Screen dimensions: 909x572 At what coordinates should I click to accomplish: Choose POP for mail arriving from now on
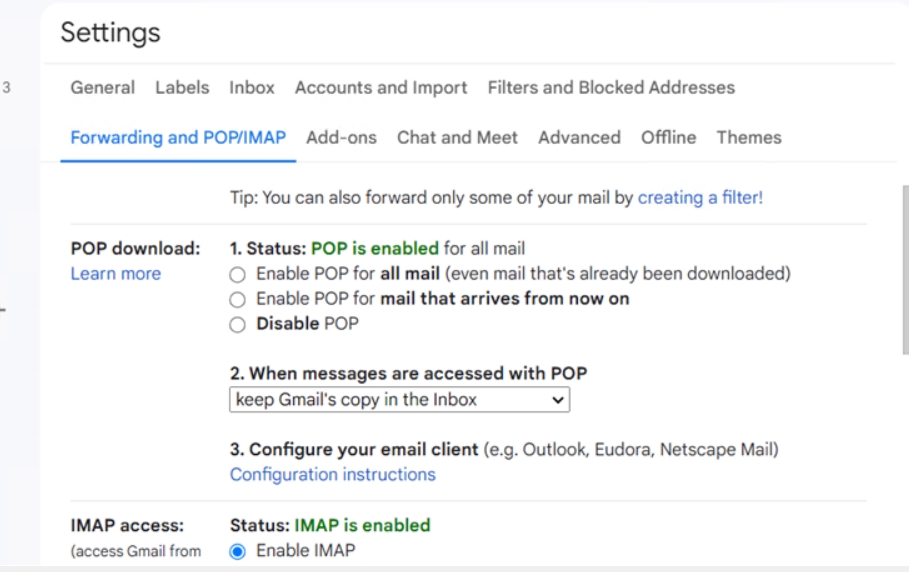click(x=237, y=299)
